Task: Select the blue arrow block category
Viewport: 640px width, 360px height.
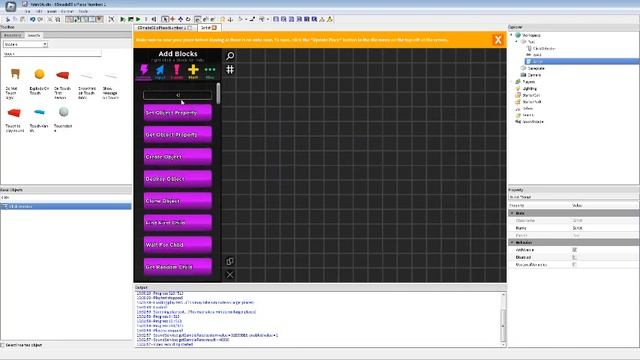Action: pyautogui.click(x=160, y=70)
